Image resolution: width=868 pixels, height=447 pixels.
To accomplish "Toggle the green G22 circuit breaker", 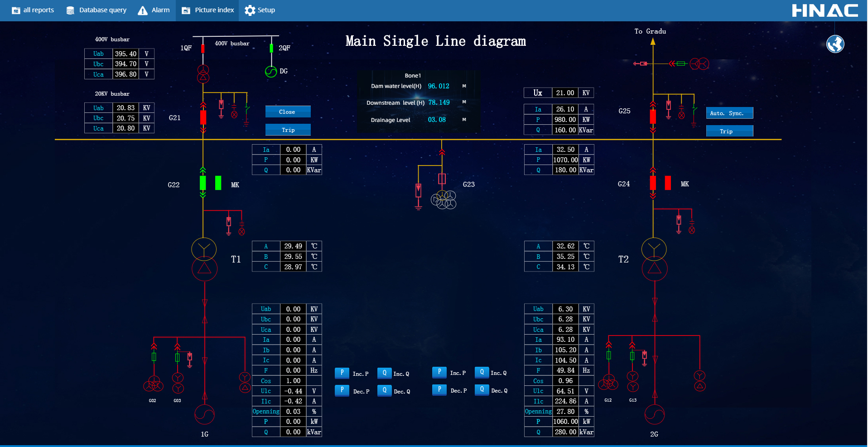I will (203, 183).
